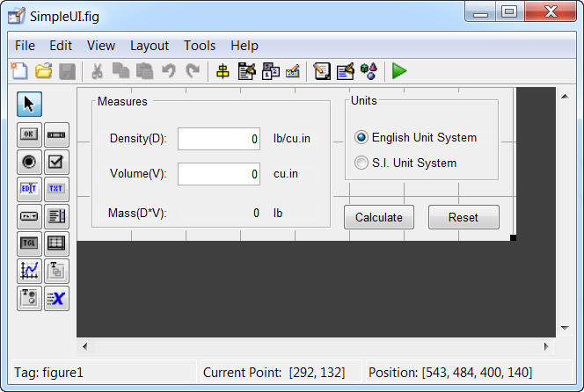
Task: Pick the Slider component in palette
Action: coord(56,134)
